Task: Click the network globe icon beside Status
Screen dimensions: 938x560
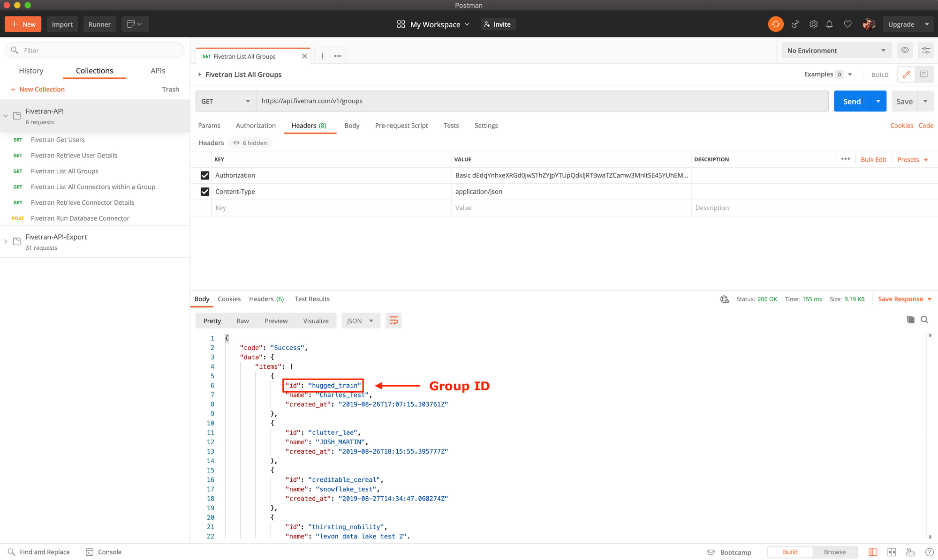Action: [x=725, y=299]
